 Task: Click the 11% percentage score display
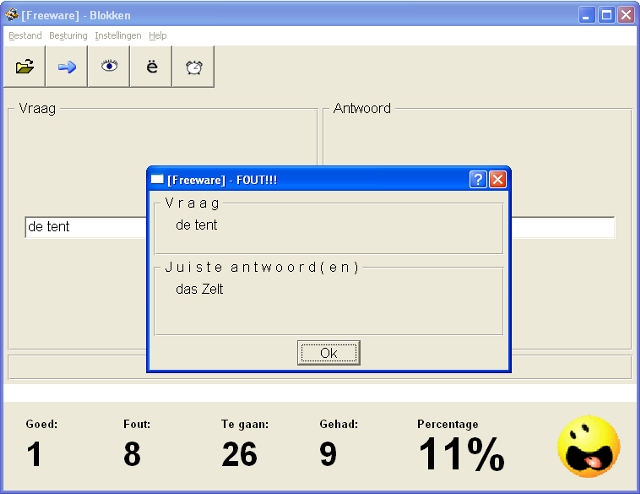[x=461, y=455]
